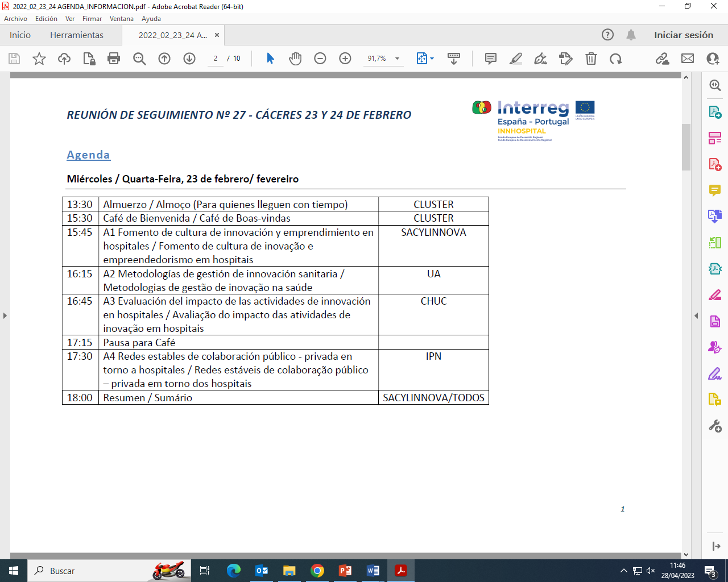Click Iniciar sesión button
Image resolution: width=728 pixels, height=582 pixels.
coord(683,35)
